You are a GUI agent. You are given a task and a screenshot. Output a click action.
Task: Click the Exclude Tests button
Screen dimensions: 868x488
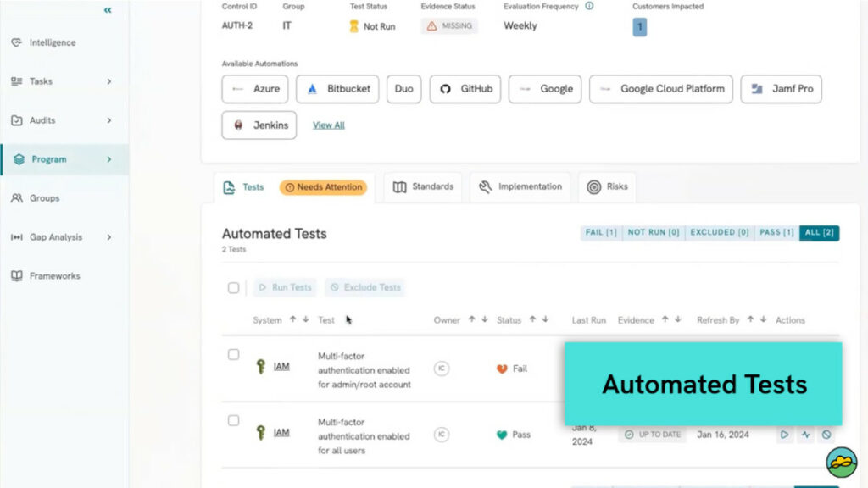(x=365, y=288)
